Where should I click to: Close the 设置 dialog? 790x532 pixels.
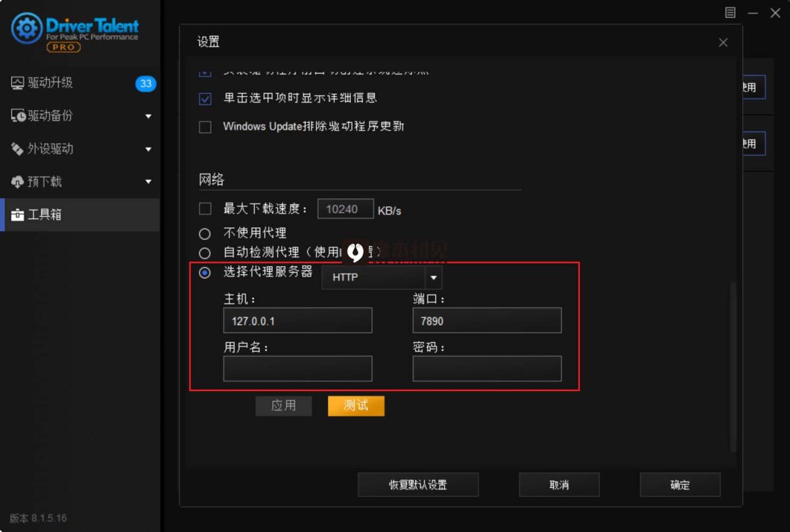(723, 43)
